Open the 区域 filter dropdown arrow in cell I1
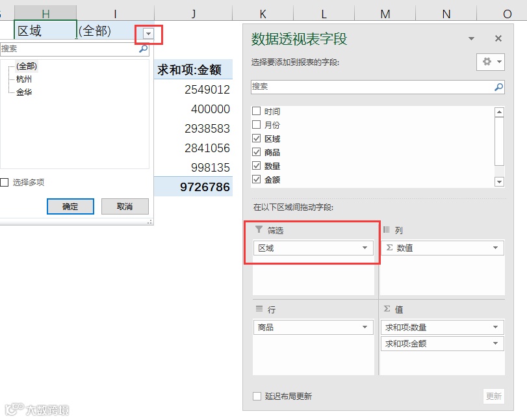The width and height of the screenshot is (527, 420). click(148, 34)
